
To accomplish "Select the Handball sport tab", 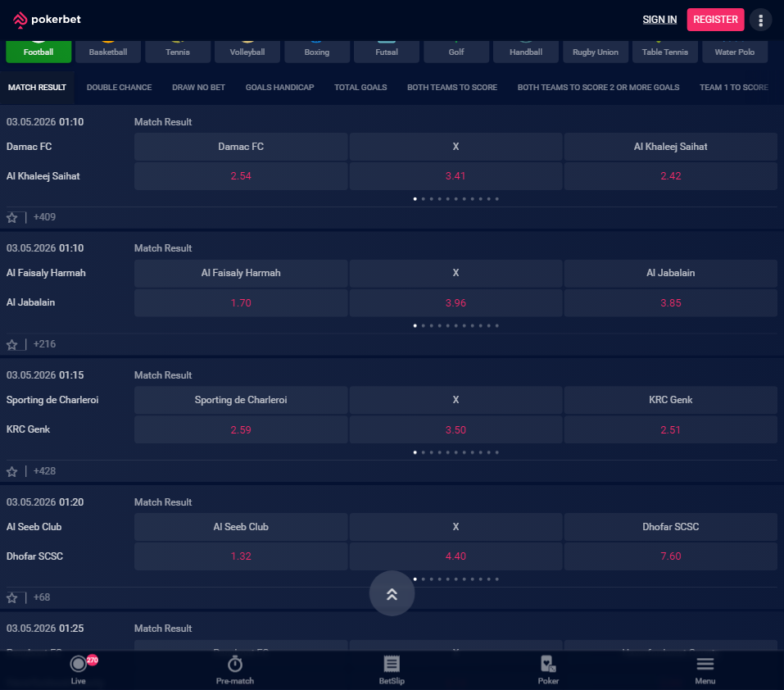I will 525,52.
